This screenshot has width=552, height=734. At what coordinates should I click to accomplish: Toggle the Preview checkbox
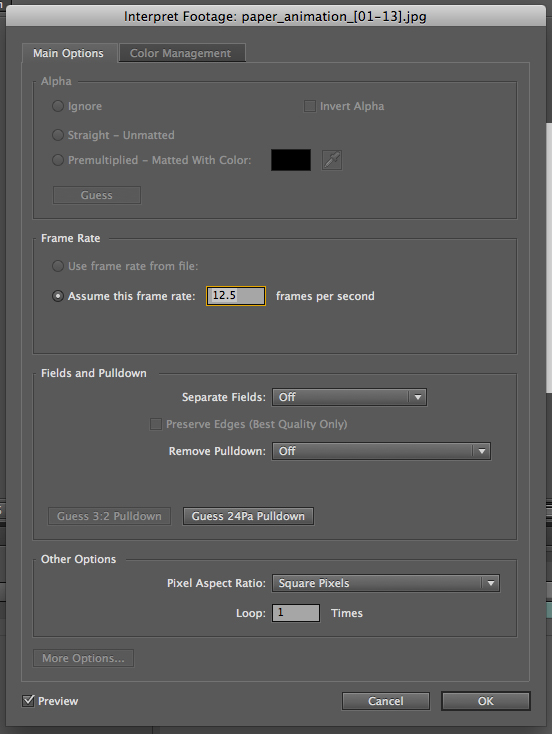[29, 701]
